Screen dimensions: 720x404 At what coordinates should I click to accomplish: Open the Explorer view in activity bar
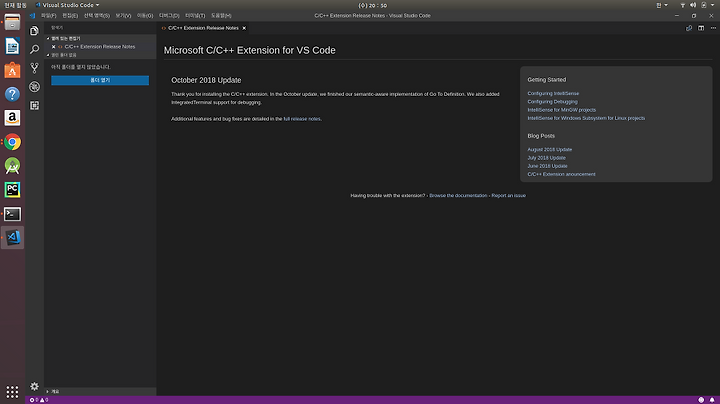pyautogui.click(x=34, y=31)
